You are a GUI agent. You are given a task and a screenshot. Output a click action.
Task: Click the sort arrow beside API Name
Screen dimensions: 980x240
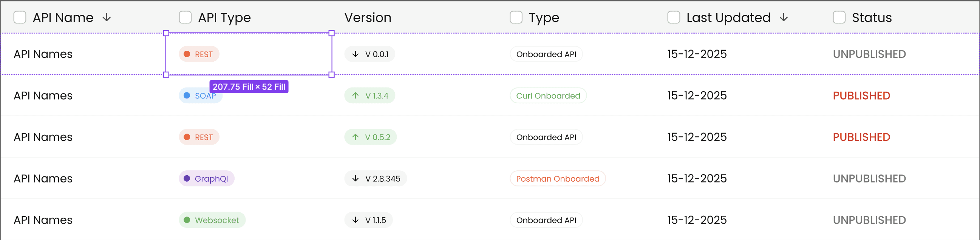click(107, 17)
